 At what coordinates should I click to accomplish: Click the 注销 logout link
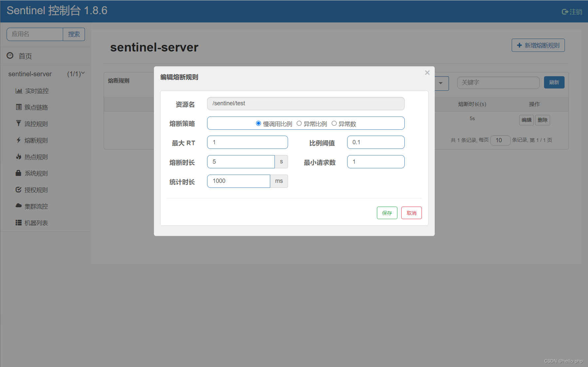[x=576, y=12]
